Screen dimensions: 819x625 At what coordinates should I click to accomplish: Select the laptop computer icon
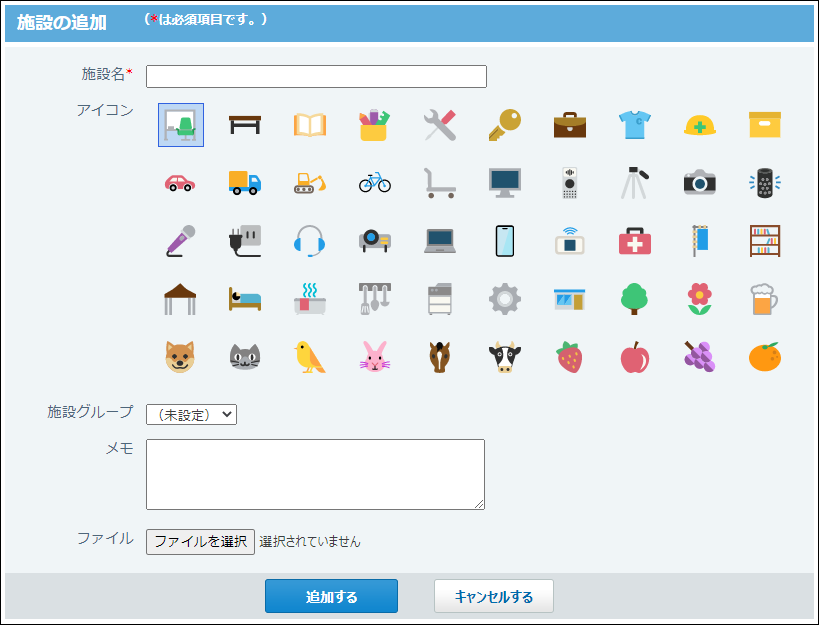[x=440, y=241]
